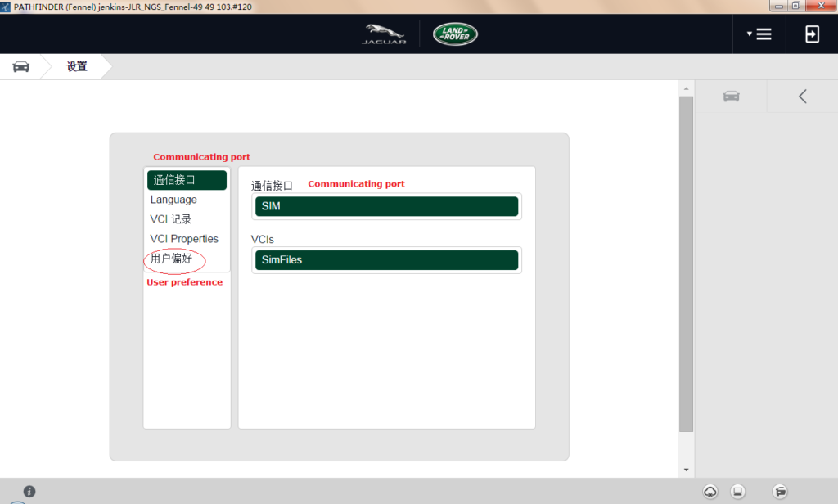Viewport: 838px width, 504px height.
Task: Click the cloud connection status icon
Action: pyautogui.click(x=710, y=491)
